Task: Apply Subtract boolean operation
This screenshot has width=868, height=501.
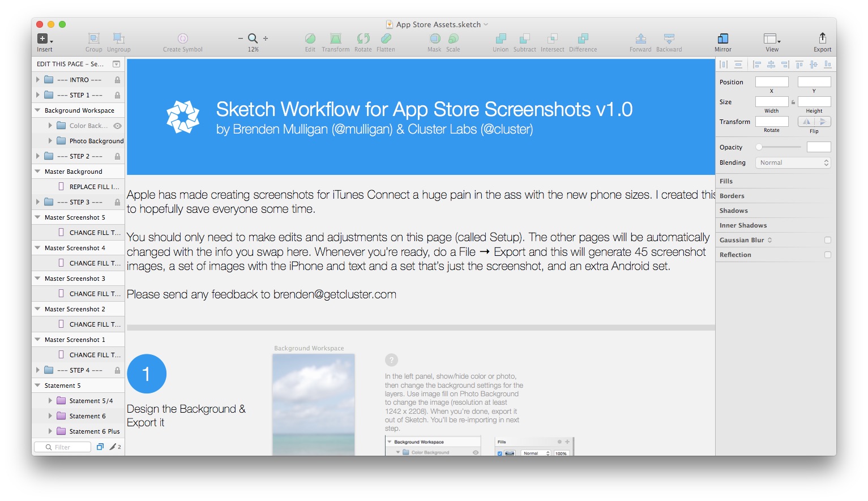Action: click(x=525, y=38)
